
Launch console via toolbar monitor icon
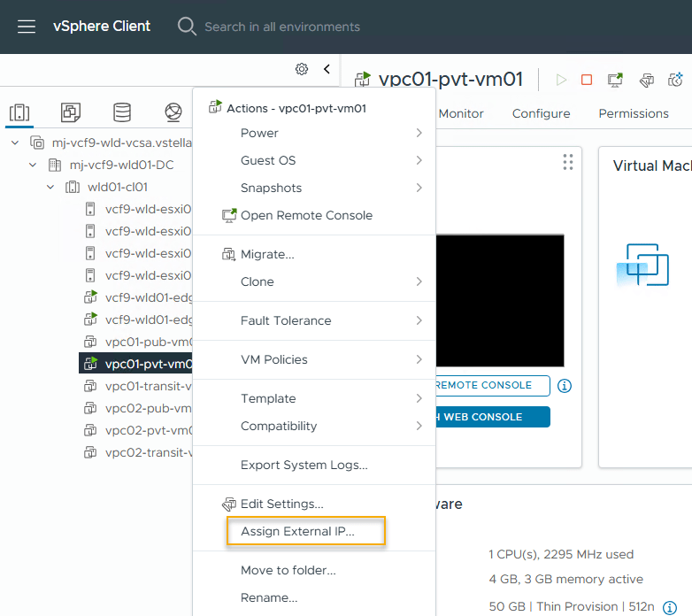pos(615,80)
